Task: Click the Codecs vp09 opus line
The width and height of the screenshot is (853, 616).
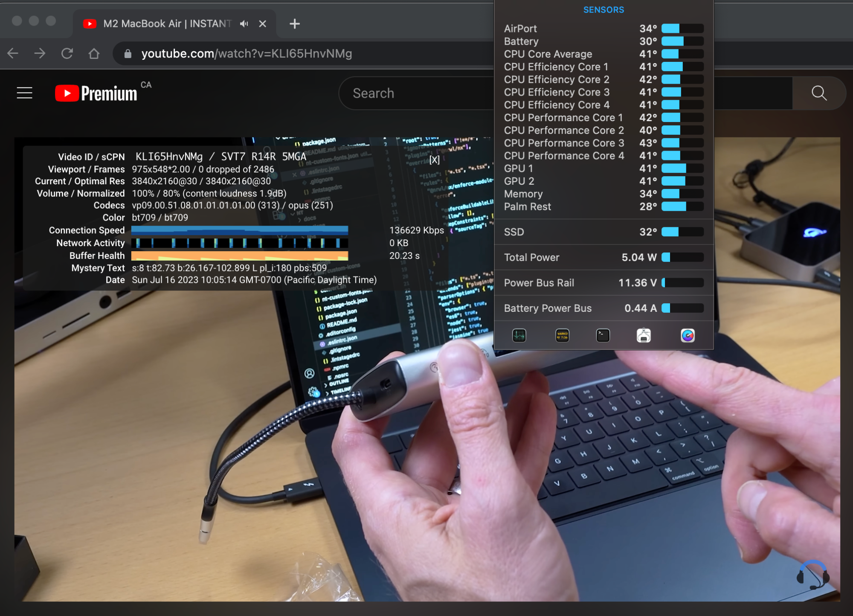Action: [x=232, y=206]
